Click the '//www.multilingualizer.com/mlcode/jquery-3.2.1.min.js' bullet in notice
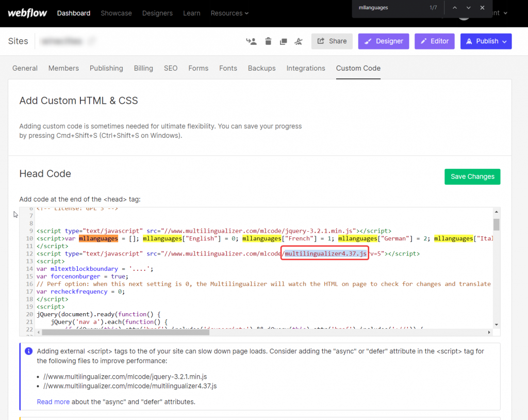Screen dimensions: 528x420 point(125,377)
